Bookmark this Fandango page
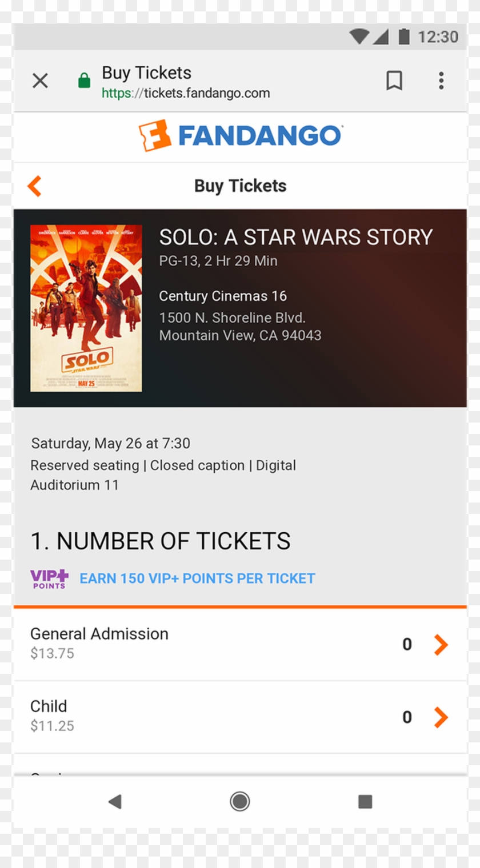Screen dimensions: 480x868 [x=394, y=81]
